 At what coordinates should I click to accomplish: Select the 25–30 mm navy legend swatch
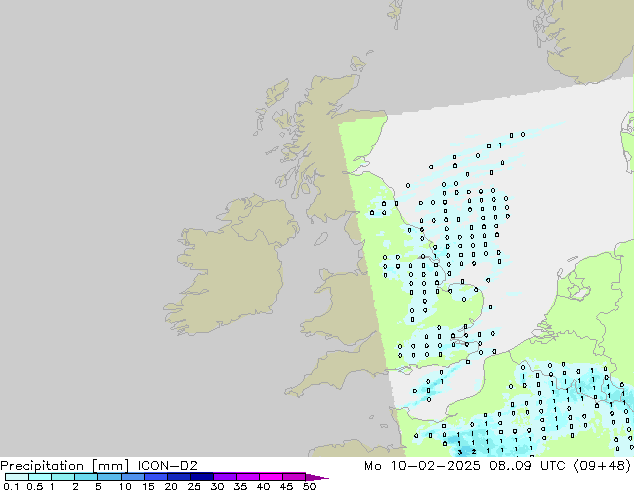point(202,477)
